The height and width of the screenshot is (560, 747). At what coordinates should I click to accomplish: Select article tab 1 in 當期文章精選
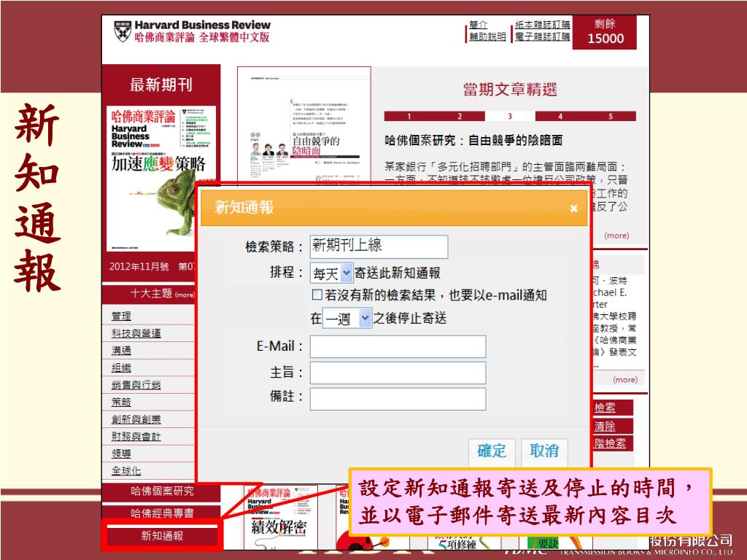pos(409,116)
